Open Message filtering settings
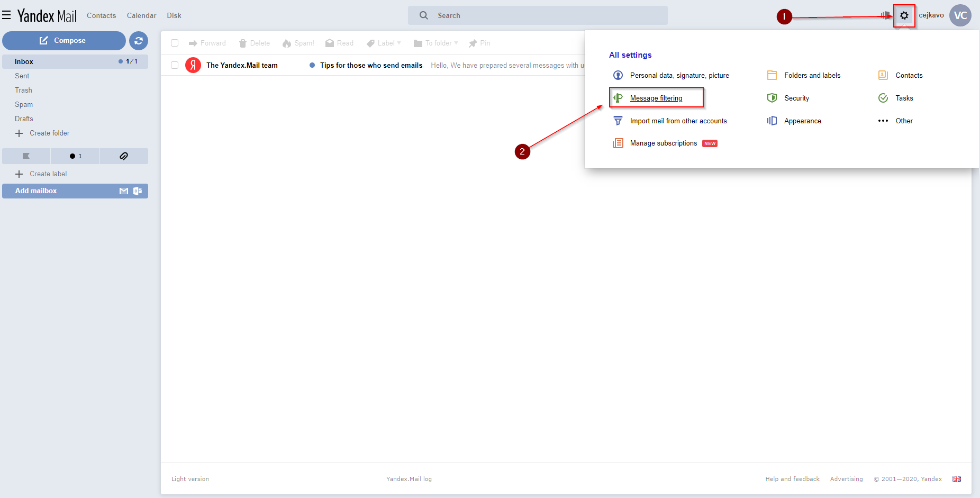Viewport: 980px width, 498px height. 656,98
